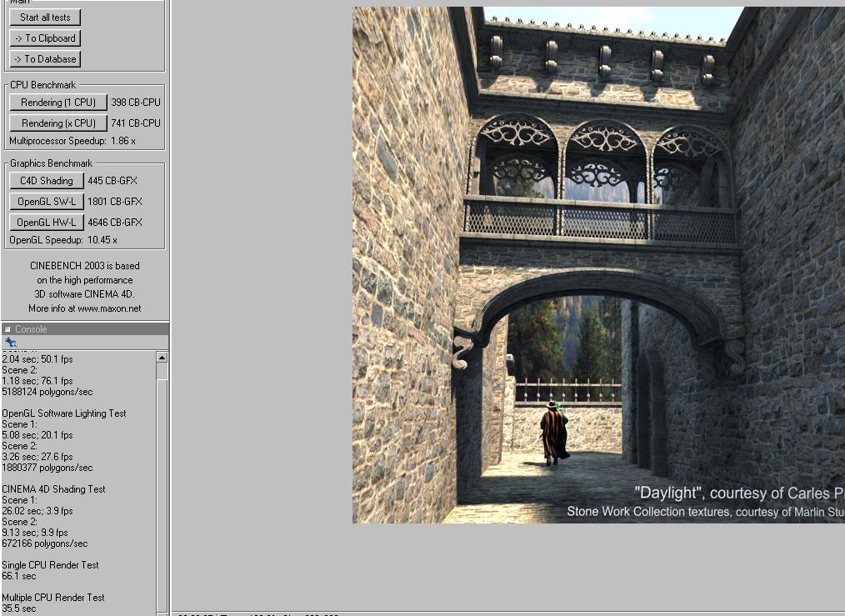
Task: Click the 5.08 sec; 20.1 fps line
Action: tap(37, 435)
